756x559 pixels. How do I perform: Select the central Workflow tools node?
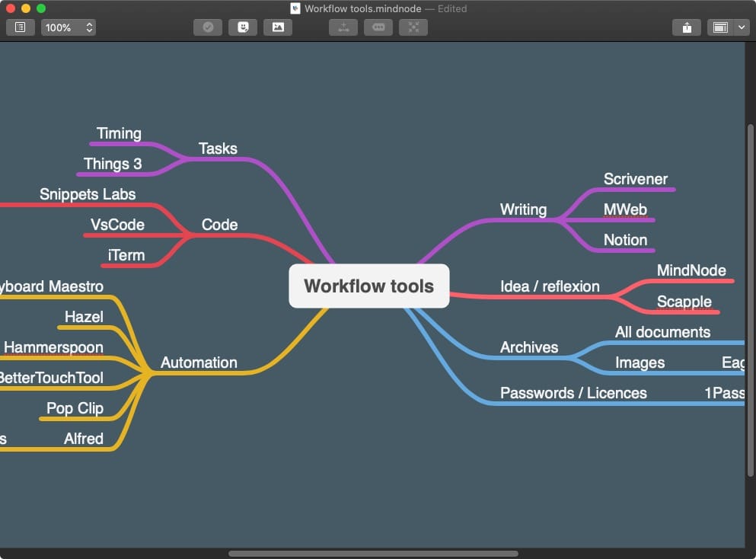[x=368, y=286]
